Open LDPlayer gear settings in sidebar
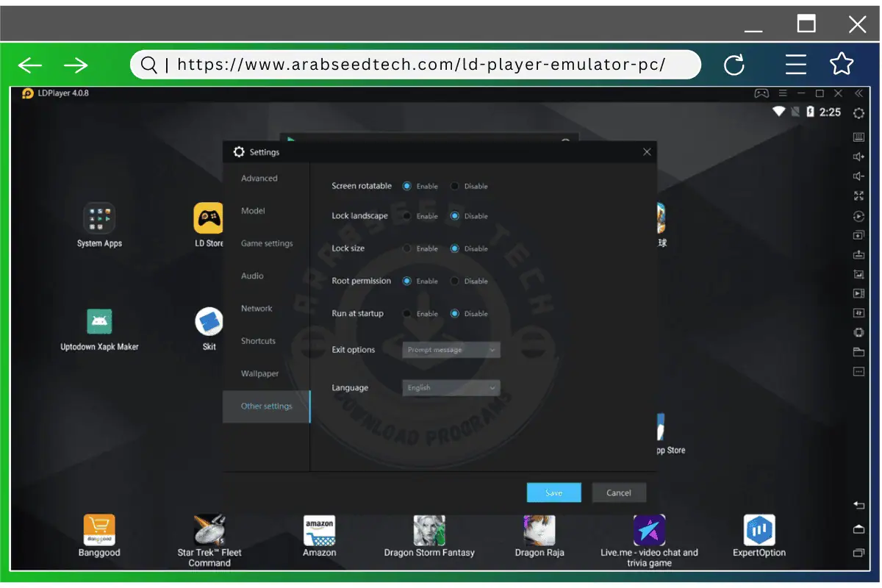The width and height of the screenshot is (882, 588). 858,113
